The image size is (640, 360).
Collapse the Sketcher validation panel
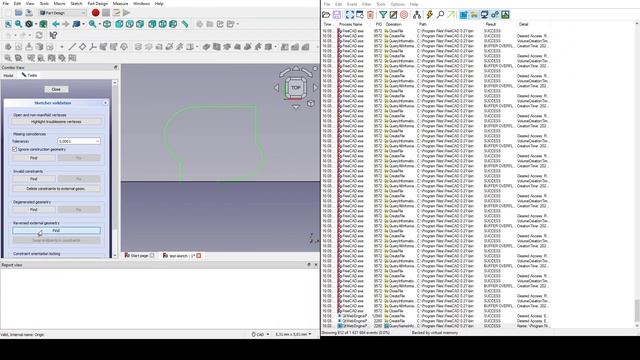pyautogui.click(x=105, y=103)
